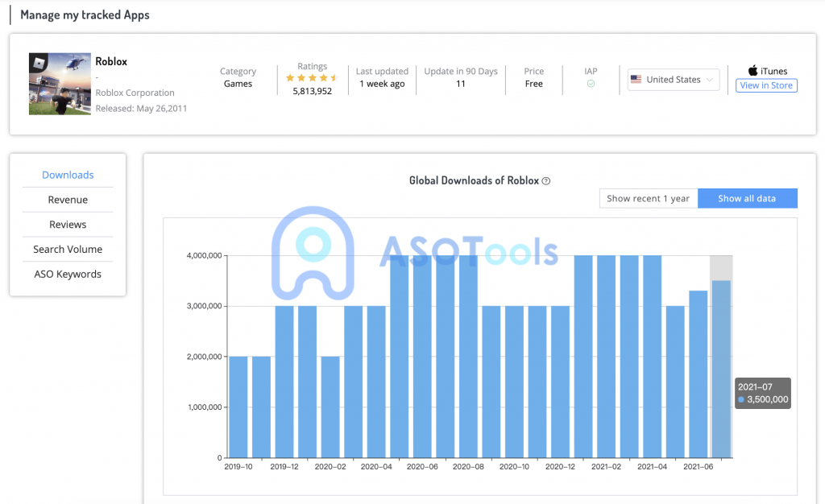The height and width of the screenshot is (504, 825).
Task: Select the Show all data option
Action: click(x=747, y=198)
